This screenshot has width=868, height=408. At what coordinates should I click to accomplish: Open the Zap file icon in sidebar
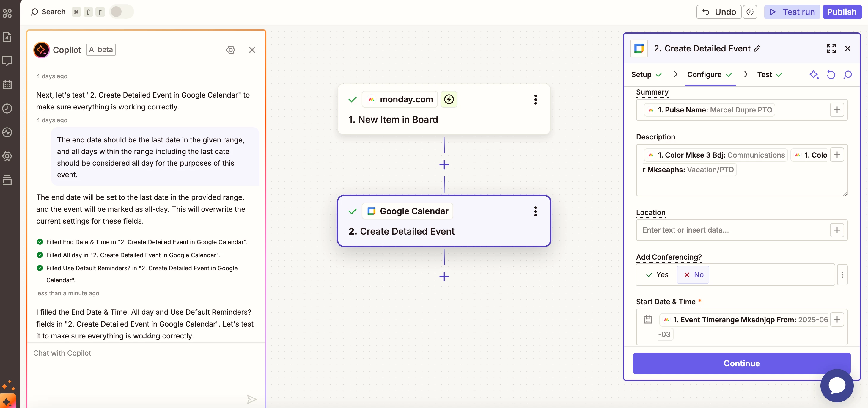click(7, 37)
